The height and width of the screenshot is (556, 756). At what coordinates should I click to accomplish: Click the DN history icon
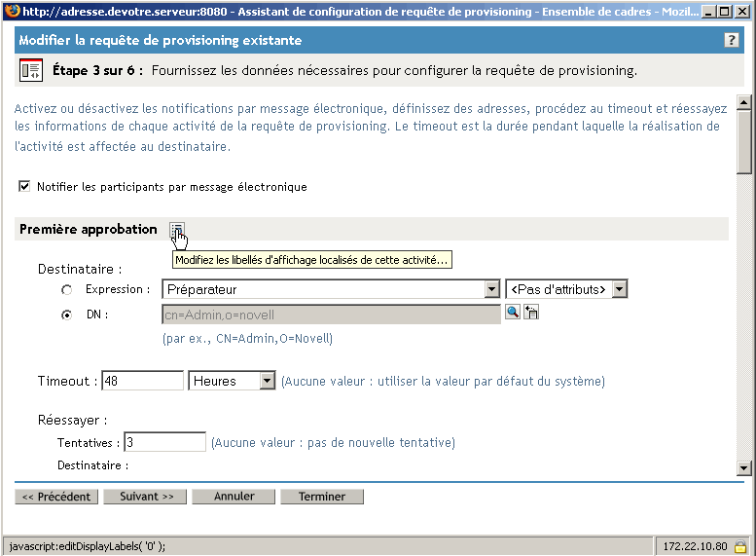(531, 313)
